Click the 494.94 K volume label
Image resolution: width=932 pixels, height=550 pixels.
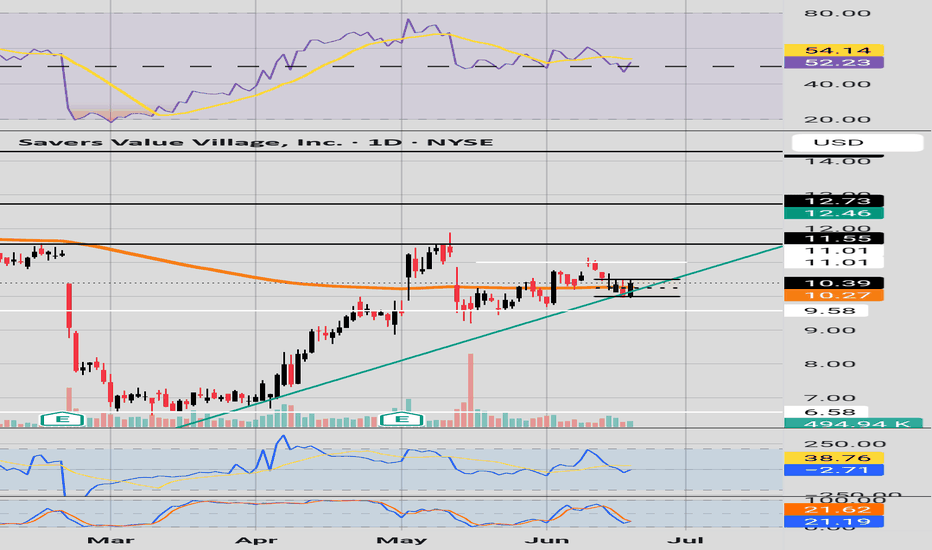click(x=854, y=423)
